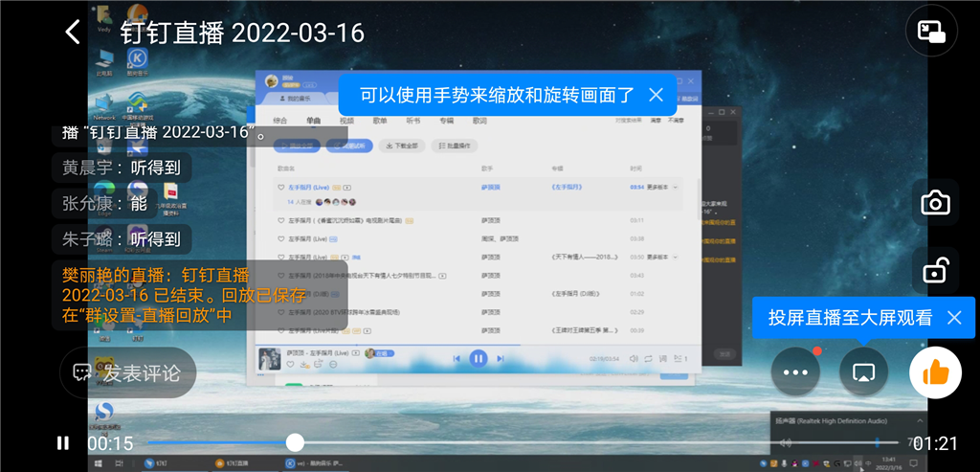980x472 pixels.
Task: Click the user avatar in Kugou window
Action: 271,80
